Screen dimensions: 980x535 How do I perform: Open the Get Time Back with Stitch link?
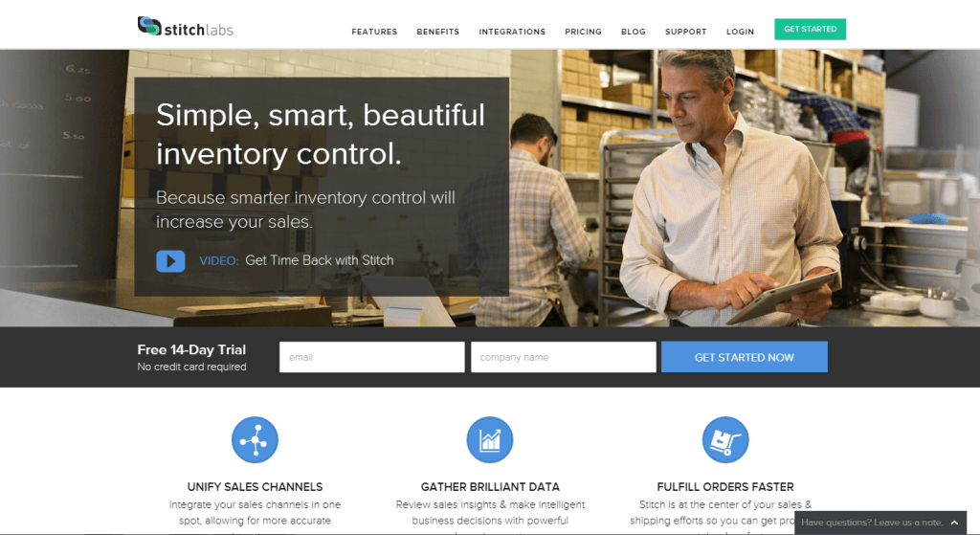click(x=320, y=260)
